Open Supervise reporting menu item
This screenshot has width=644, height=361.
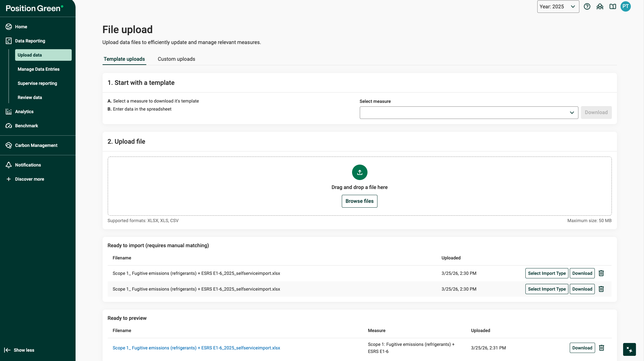pos(37,83)
